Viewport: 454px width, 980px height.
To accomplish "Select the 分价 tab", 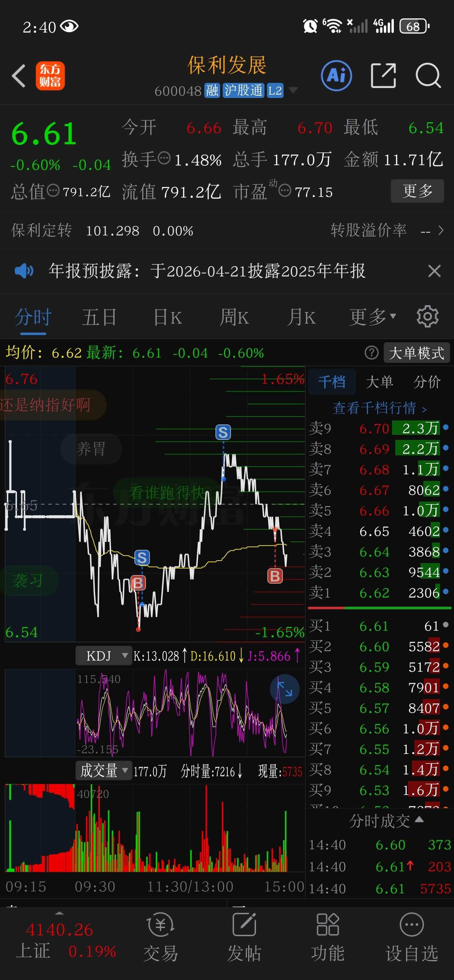I will click(x=427, y=382).
